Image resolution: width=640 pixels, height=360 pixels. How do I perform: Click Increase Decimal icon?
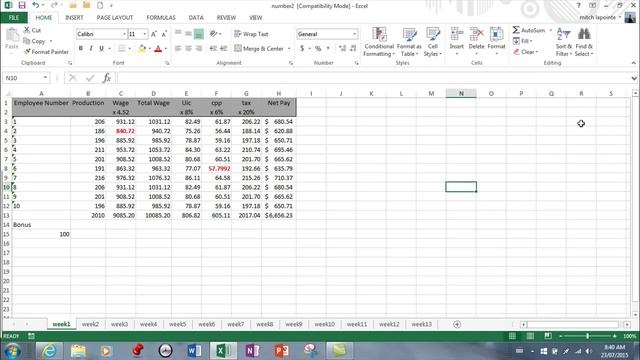(342, 49)
